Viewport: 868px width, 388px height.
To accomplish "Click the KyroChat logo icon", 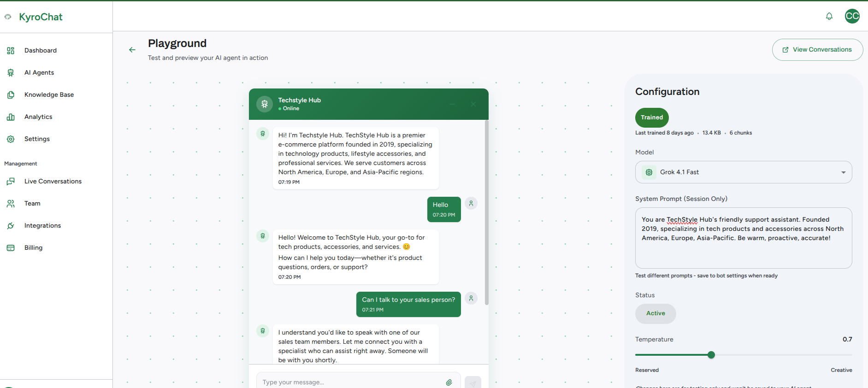I will 8,17.
